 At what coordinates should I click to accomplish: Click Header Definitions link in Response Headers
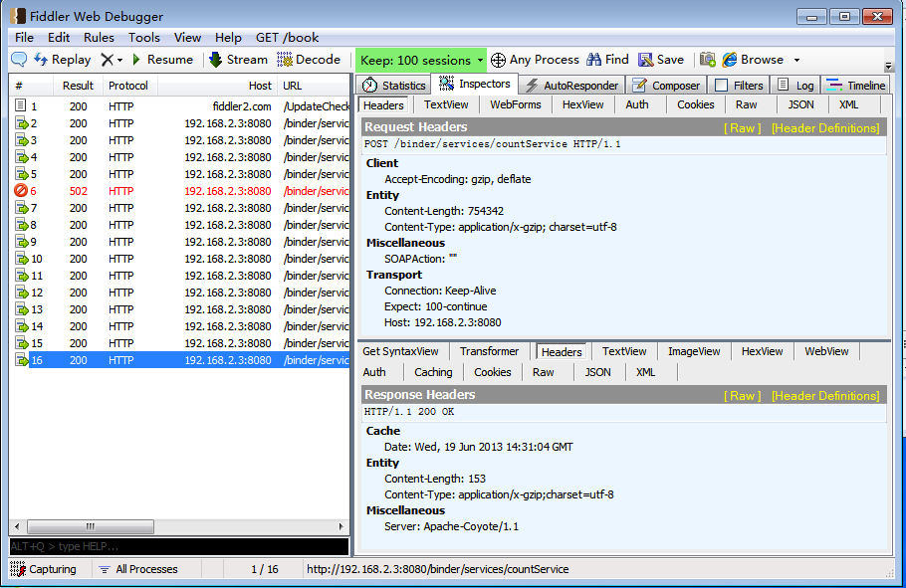click(x=825, y=396)
